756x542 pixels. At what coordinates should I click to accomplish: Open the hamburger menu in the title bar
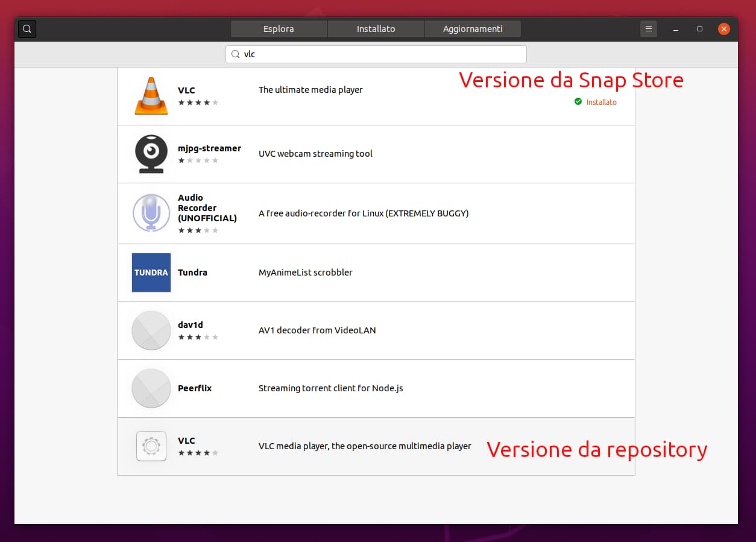[649, 28]
